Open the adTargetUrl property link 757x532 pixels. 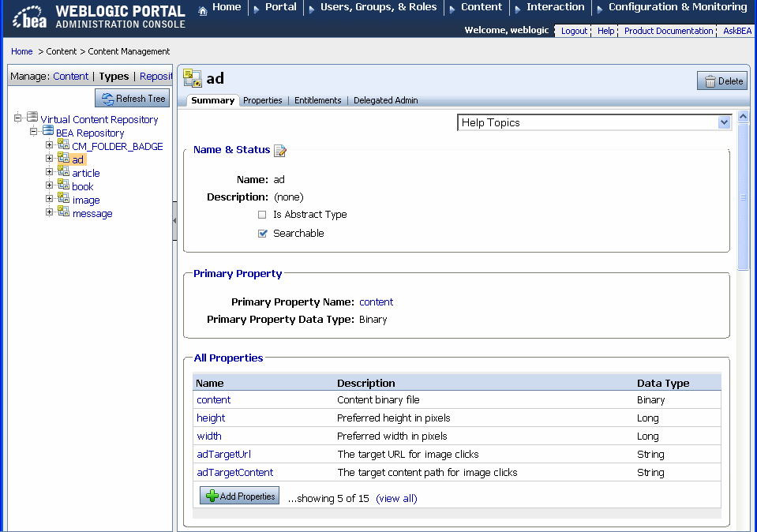[224, 455]
